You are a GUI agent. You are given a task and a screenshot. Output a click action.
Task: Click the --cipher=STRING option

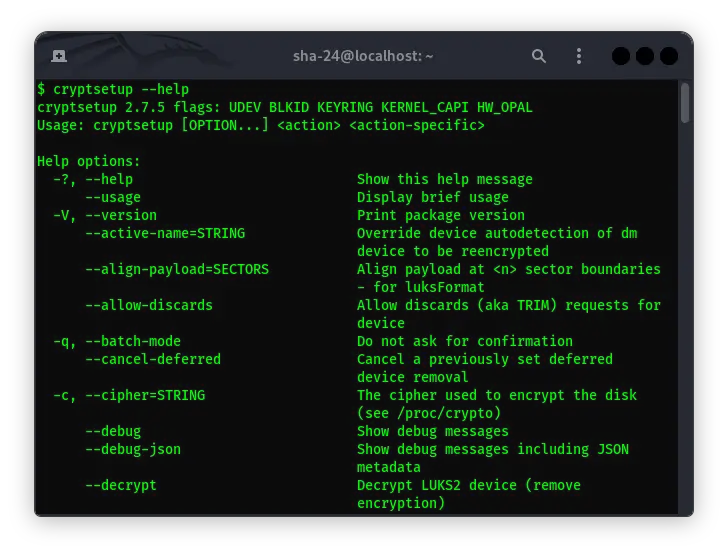129,395
